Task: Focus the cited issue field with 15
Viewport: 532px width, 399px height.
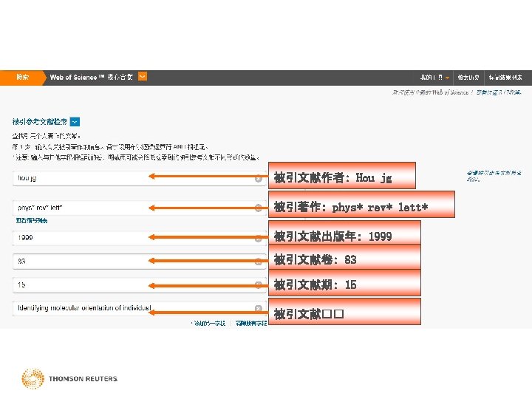Action: pos(140,285)
